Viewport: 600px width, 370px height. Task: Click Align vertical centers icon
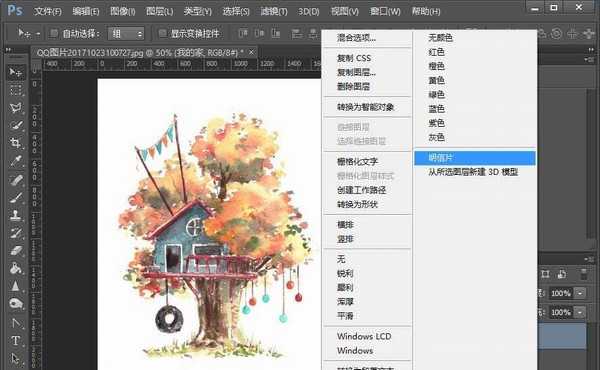click(x=259, y=34)
